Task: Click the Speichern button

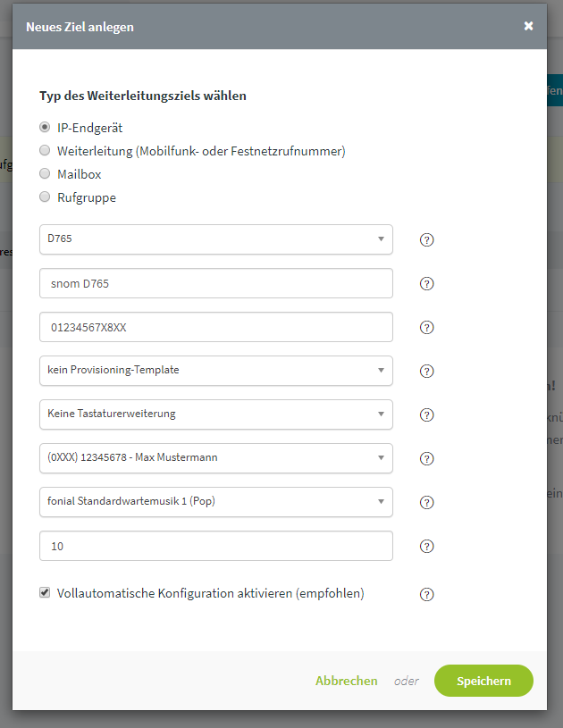Action: pyautogui.click(x=483, y=681)
